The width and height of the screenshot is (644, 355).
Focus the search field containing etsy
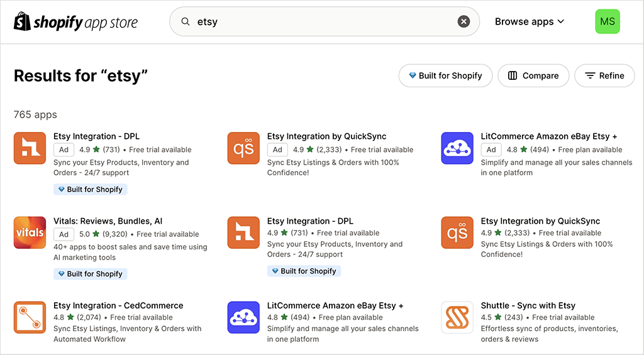tap(325, 21)
